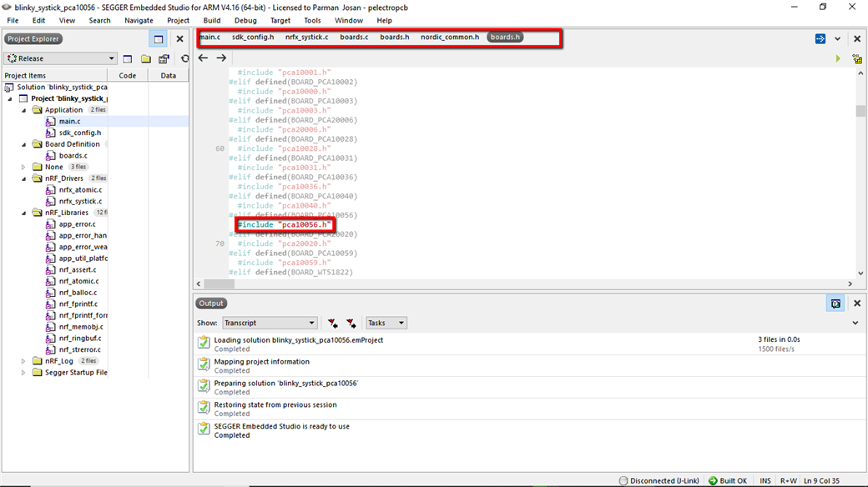Click the green run arrow in editor toolbar
868x487 pixels.
click(838, 58)
